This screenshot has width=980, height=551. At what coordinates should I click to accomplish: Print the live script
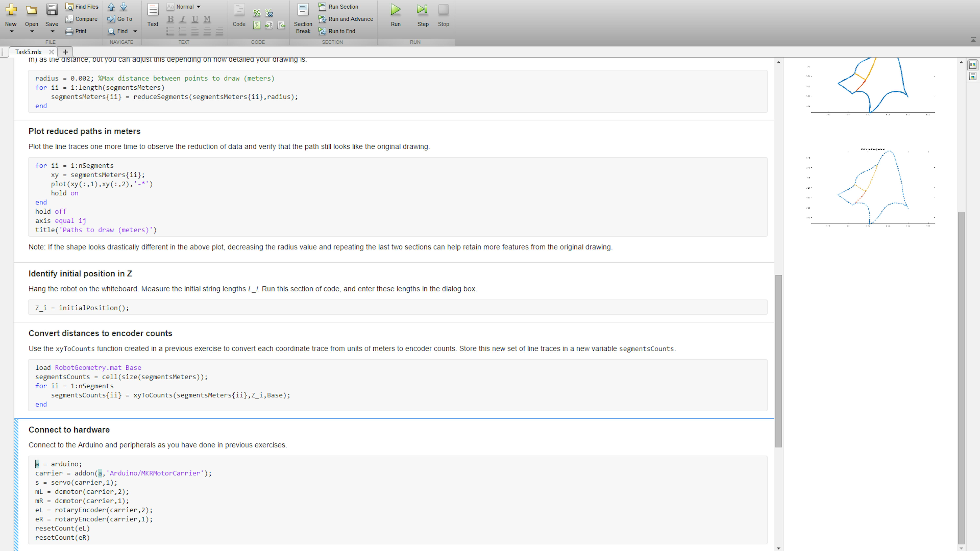(76, 31)
